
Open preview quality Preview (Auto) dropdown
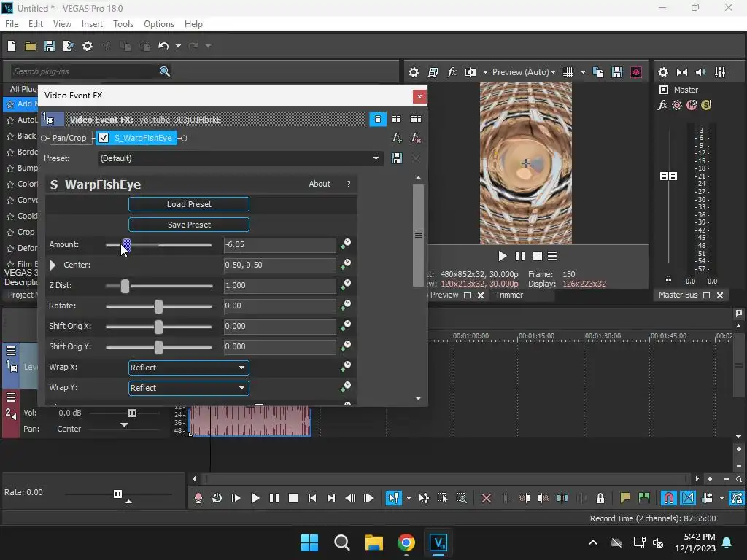(x=524, y=72)
